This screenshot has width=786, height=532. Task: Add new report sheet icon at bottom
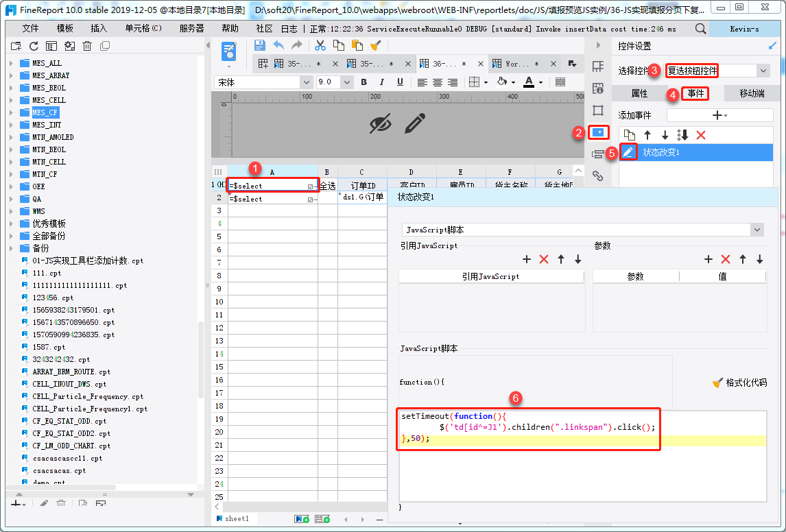click(302, 519)
